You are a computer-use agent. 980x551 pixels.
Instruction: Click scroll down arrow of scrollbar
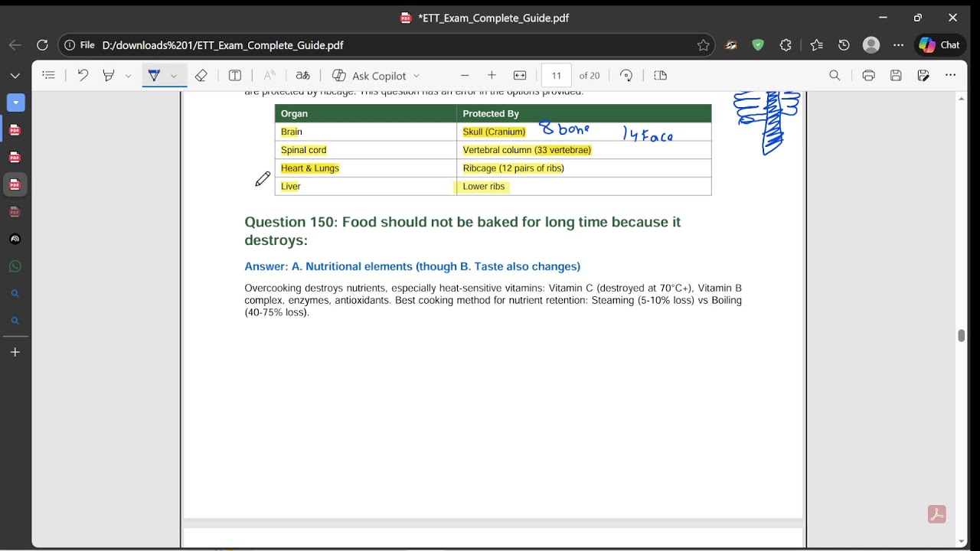962,541
